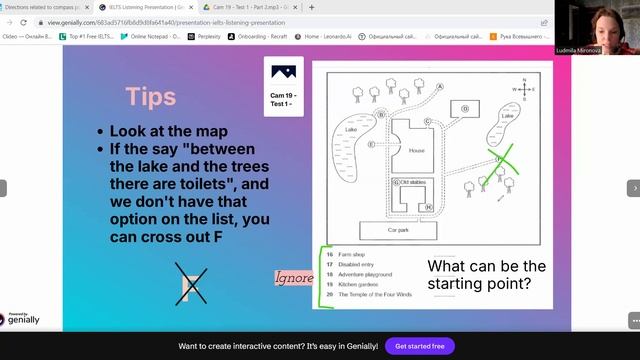Click the Look at the map bullet
This screenshot has width=640, height=360.
[x=169, y=131]
